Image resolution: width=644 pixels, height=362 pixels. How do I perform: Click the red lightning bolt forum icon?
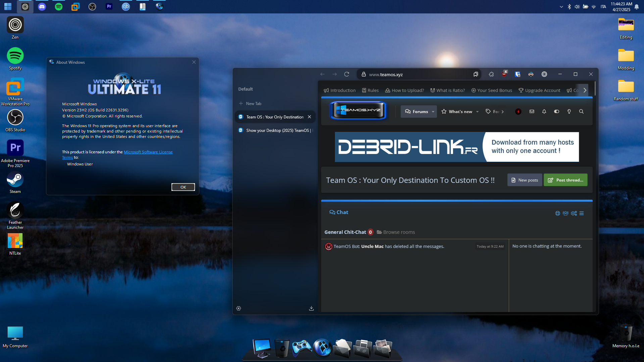(x=518, y=111)
